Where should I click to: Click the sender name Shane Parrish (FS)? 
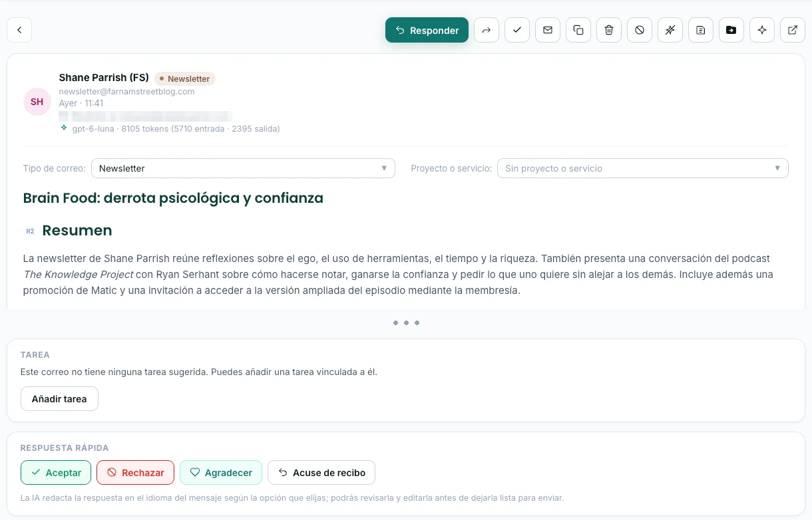pos(104,78)
